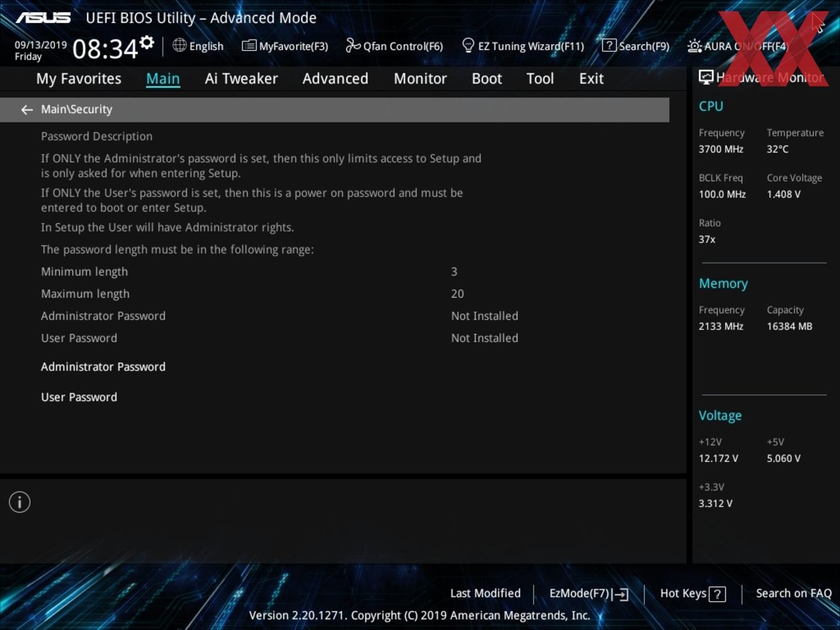Open the My Favorites tab
840x630 pixels.
click(78, 78)
